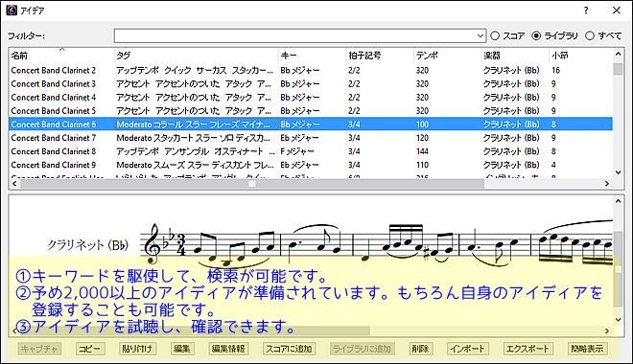
Task: Click the question mark help button
Action: [x=586, y=11]
